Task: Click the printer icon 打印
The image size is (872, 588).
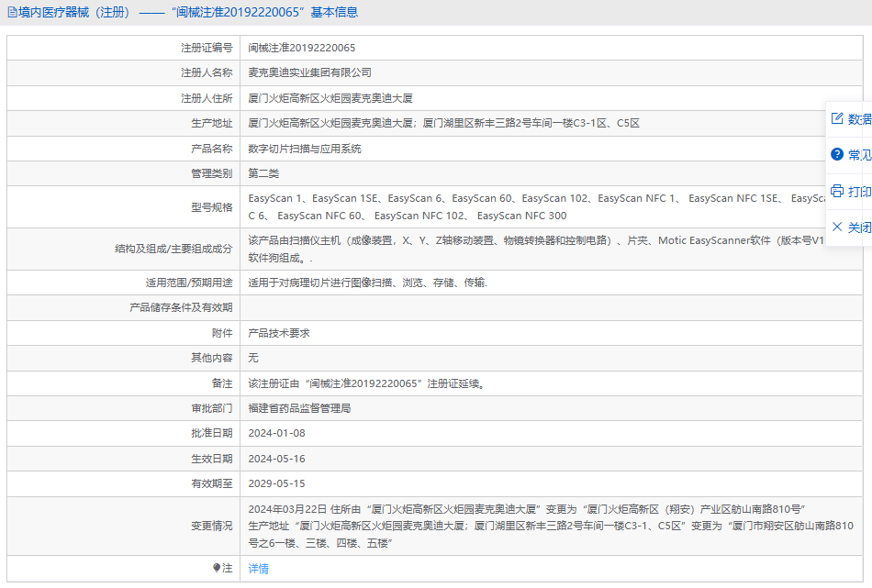Action: [837, 191]
